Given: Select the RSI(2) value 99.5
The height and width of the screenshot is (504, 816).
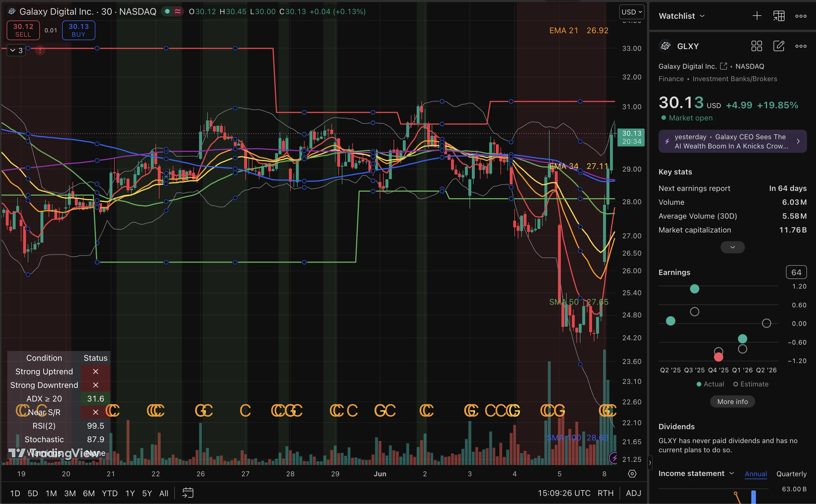Looking at the screenshot, I should point(95,426).
